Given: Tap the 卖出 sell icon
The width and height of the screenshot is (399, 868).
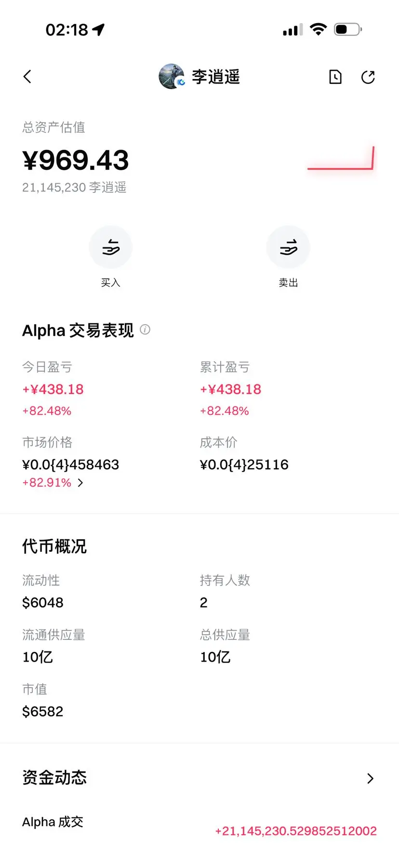Looking at the screenshot, I should (288, 247).
